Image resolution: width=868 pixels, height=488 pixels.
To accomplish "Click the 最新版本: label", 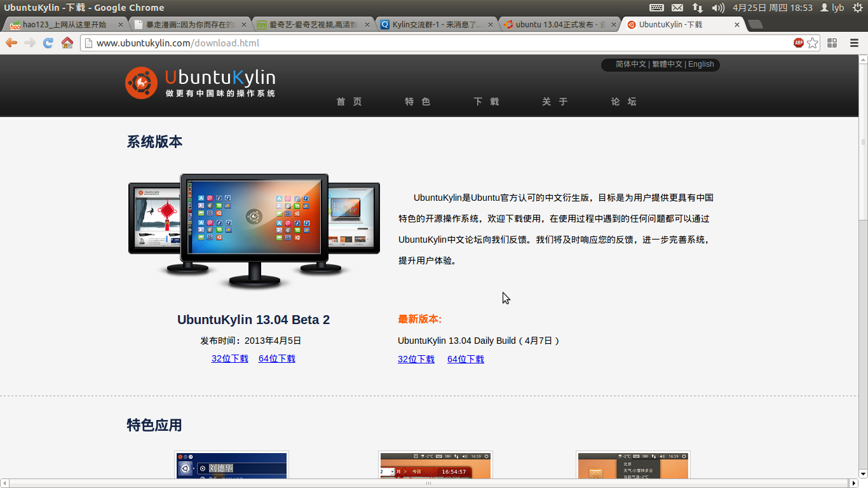I will pos(419,319).
